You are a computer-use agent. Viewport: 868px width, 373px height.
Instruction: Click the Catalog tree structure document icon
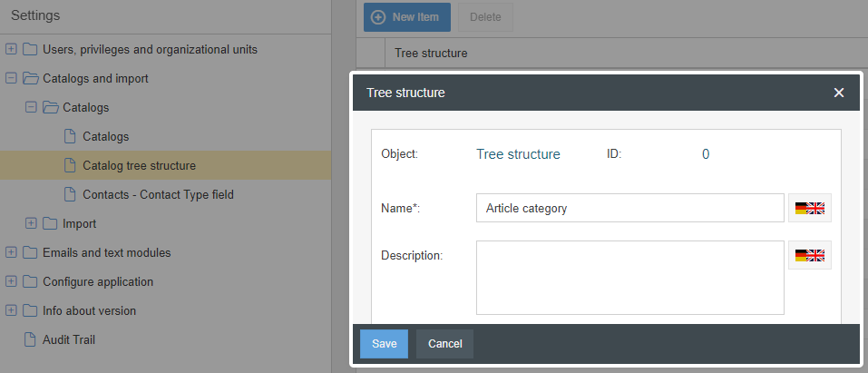[70, 165]
